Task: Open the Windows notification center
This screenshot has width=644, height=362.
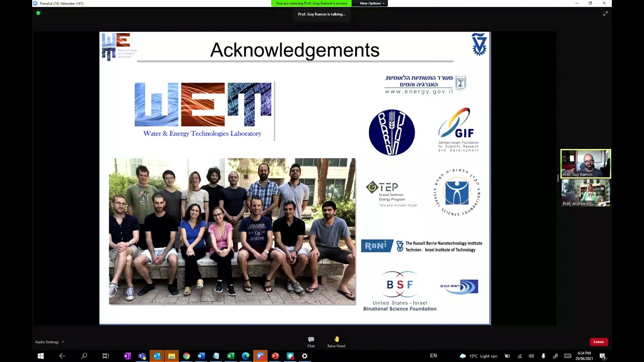Action: pyautogui.click(x=602, y=356)
